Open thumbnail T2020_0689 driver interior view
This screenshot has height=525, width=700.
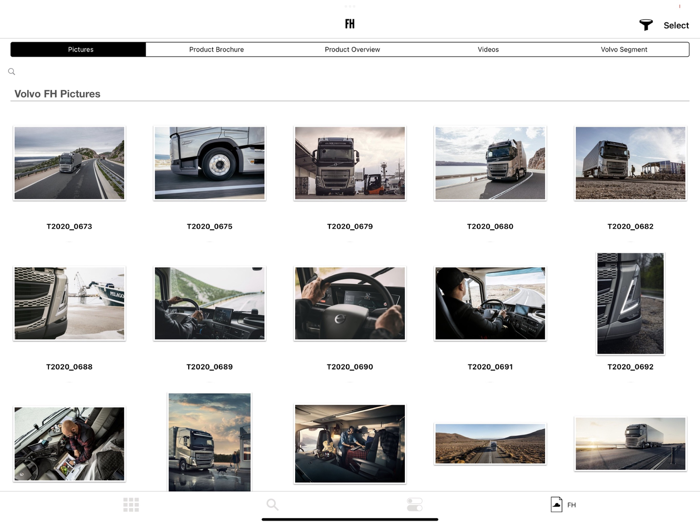(209, 304)
